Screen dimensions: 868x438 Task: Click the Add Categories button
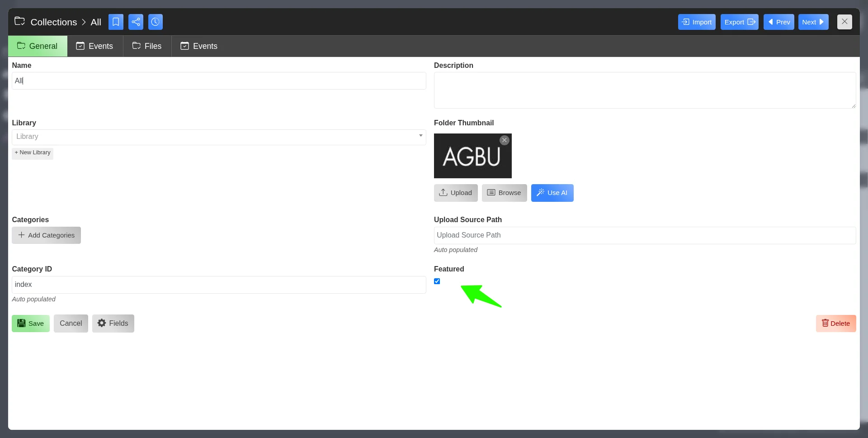[x=46, y=235]
